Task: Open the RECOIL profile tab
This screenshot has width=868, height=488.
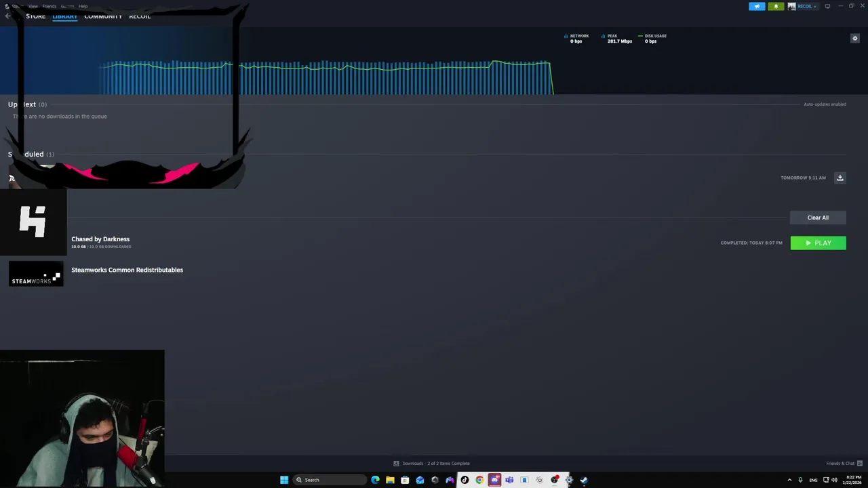Action: click(140, 16)
